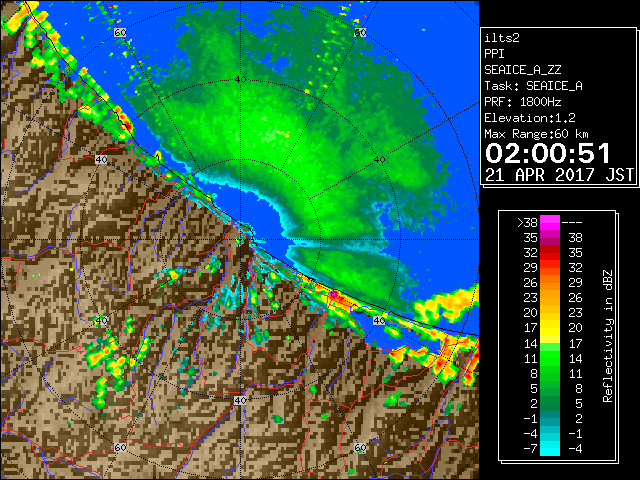The width and height of the screenshot is (640, 480).
Task: Click the '60' range label in northeast area
Action: click(x=360, y=33)
